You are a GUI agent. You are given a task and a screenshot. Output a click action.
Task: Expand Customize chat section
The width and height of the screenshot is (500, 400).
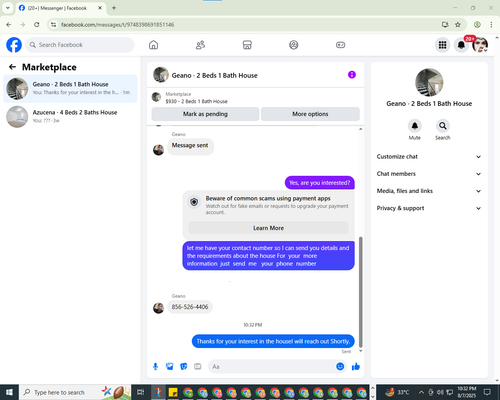click(x=429, y=157)
